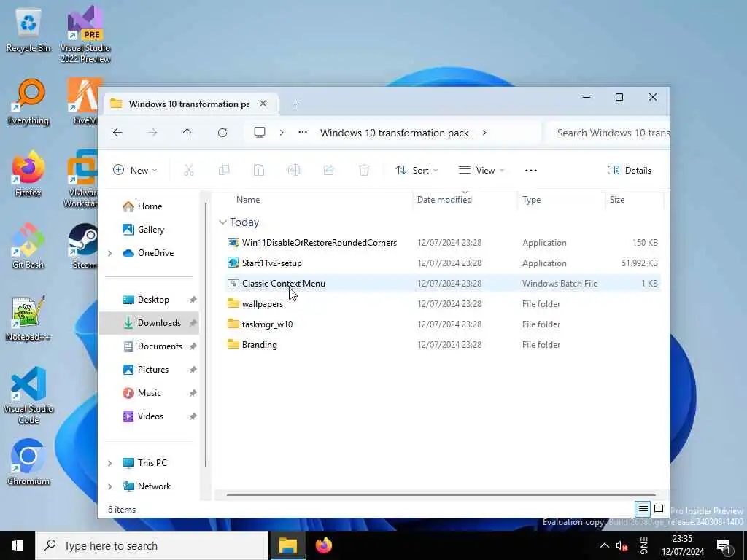
Task: Click the Share icon in toolbar
Action: 329,170
